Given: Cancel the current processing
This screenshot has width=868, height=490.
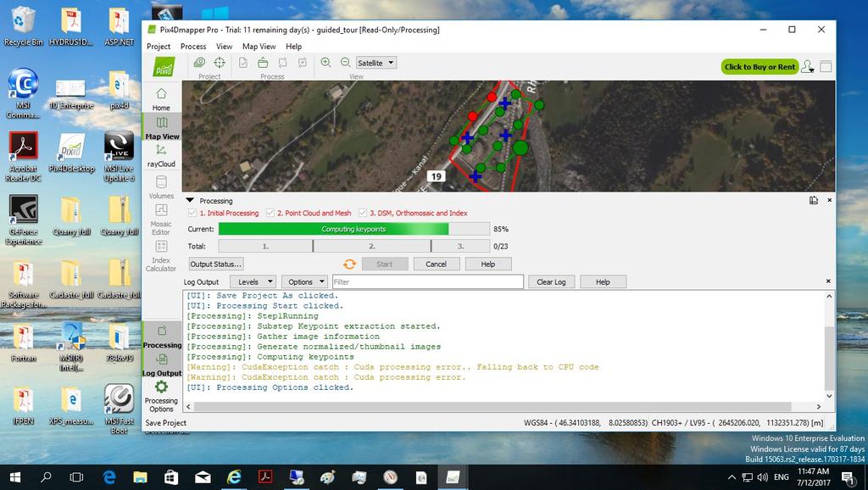Looking at the screenshot, I should click(x=437, y=264).
